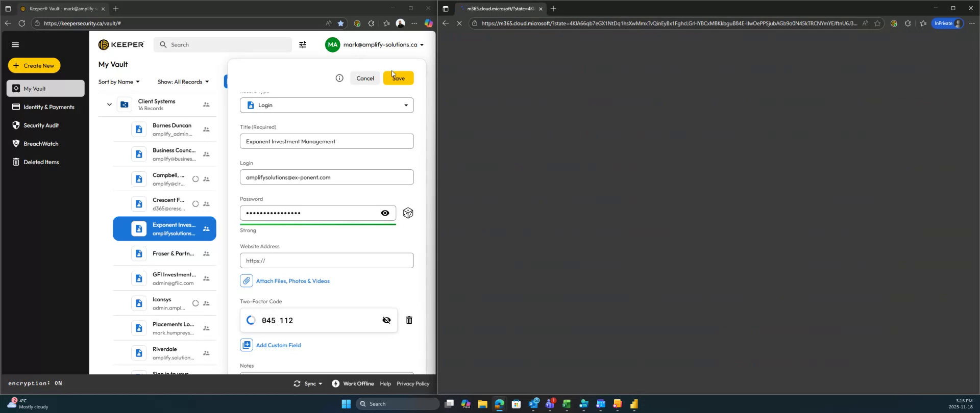Open the Sort by Name dropdown
The width and height of the screenshot is (980, 413).
click(119, 82)
